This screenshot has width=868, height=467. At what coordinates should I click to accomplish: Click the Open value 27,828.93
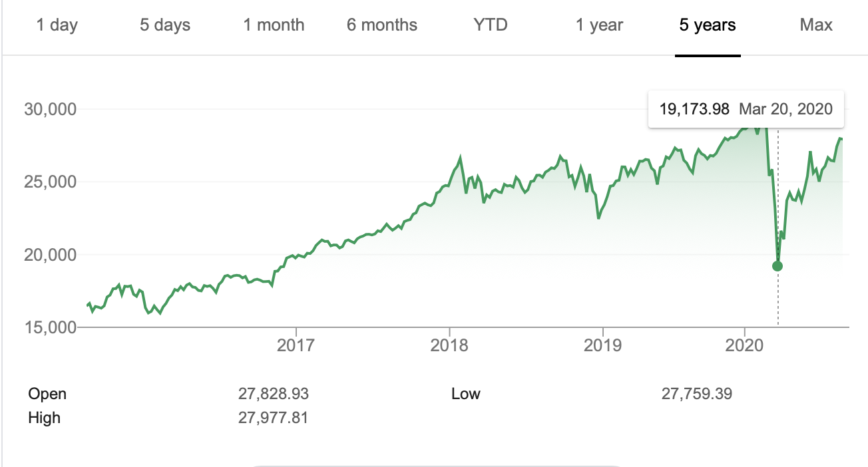[274, 394]
